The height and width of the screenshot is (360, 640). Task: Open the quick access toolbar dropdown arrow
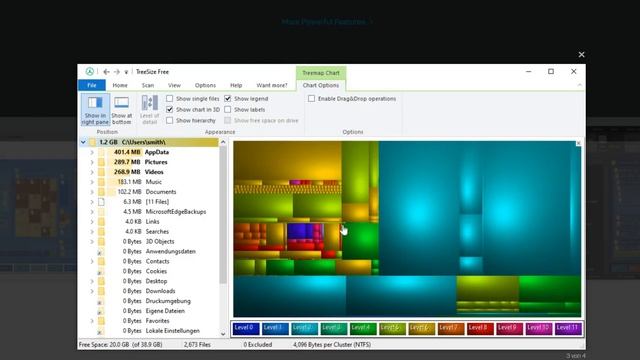pos(126,72)
